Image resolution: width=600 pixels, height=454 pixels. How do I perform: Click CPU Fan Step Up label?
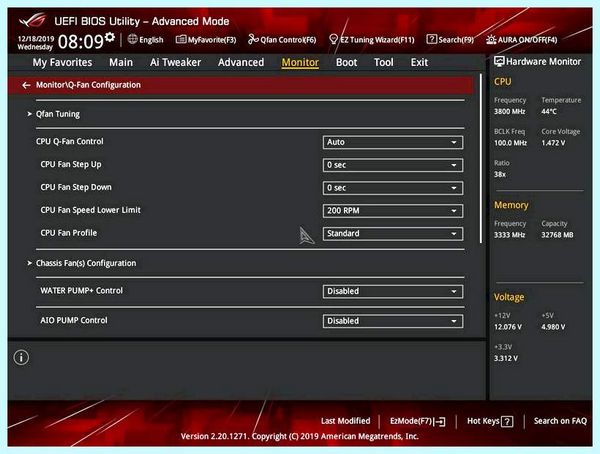pos(71,165)
